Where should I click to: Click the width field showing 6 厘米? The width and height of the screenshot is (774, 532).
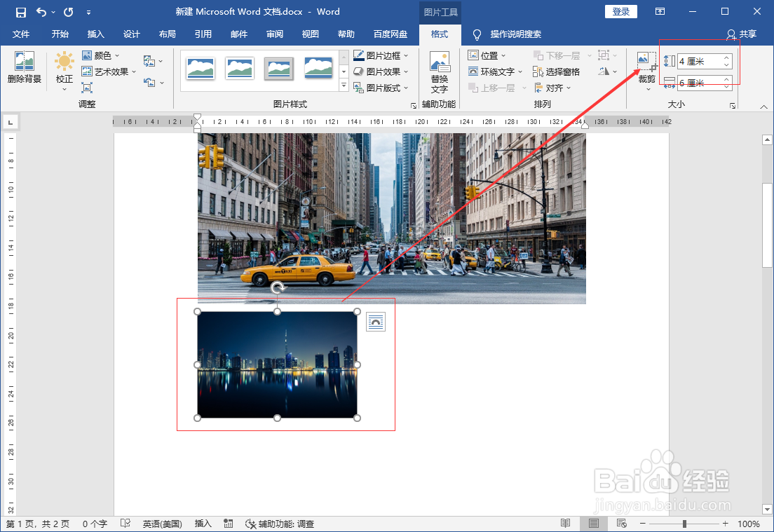point(700,83)
